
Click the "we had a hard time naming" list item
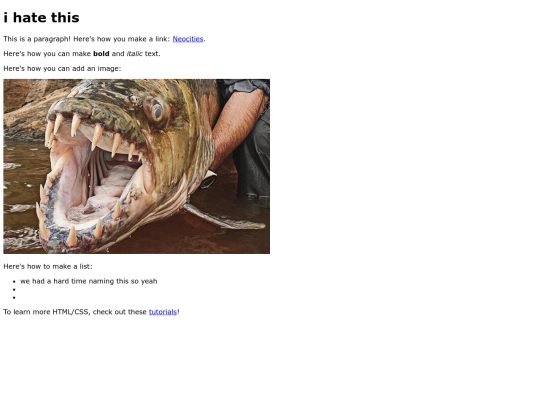tap(89, 281)
